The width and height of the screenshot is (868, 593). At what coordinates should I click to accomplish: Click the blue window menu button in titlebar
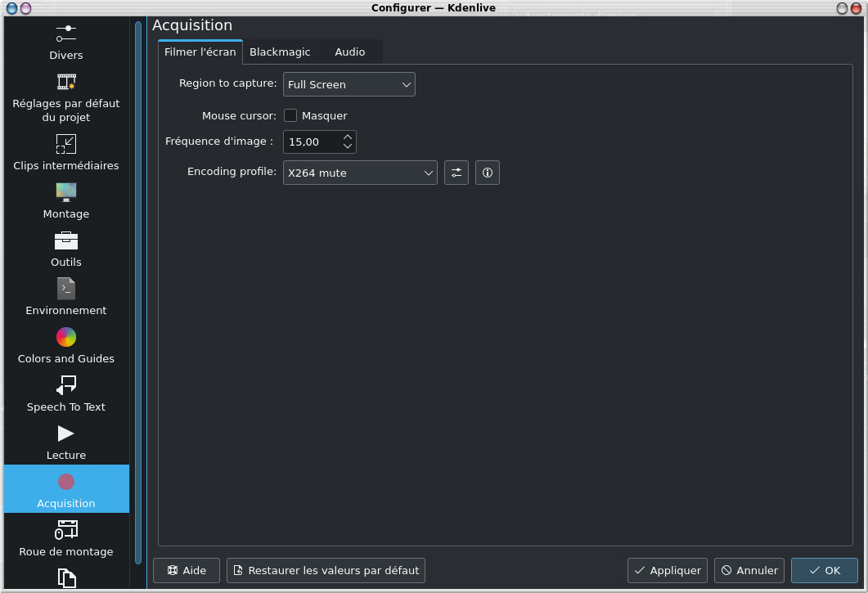11,8
